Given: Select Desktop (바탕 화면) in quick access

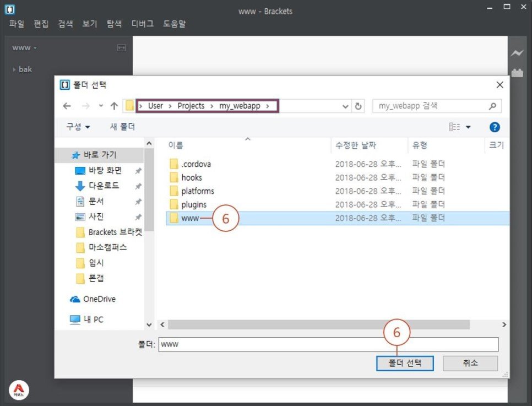Looking at the screenshot, I should point(105,170).
